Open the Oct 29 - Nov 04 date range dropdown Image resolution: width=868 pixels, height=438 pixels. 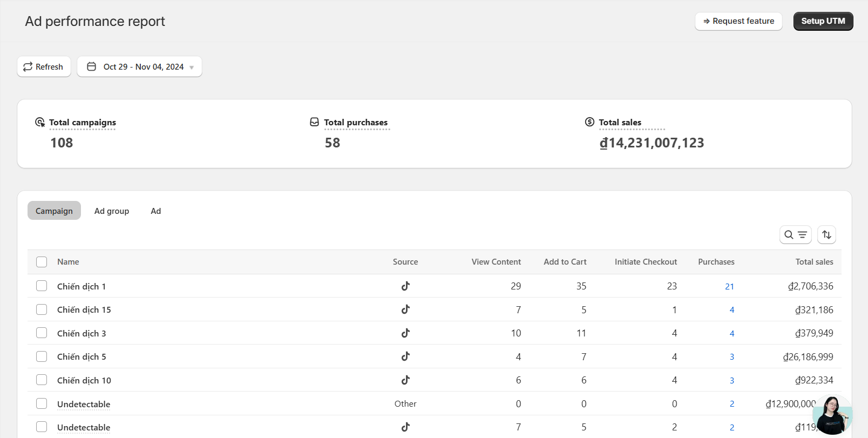139,67
